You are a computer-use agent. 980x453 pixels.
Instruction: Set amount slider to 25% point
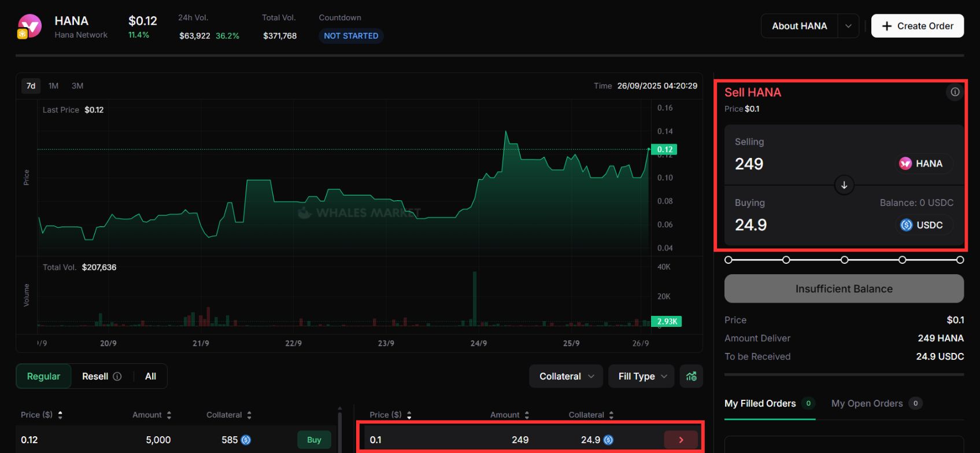coord(786,260)
